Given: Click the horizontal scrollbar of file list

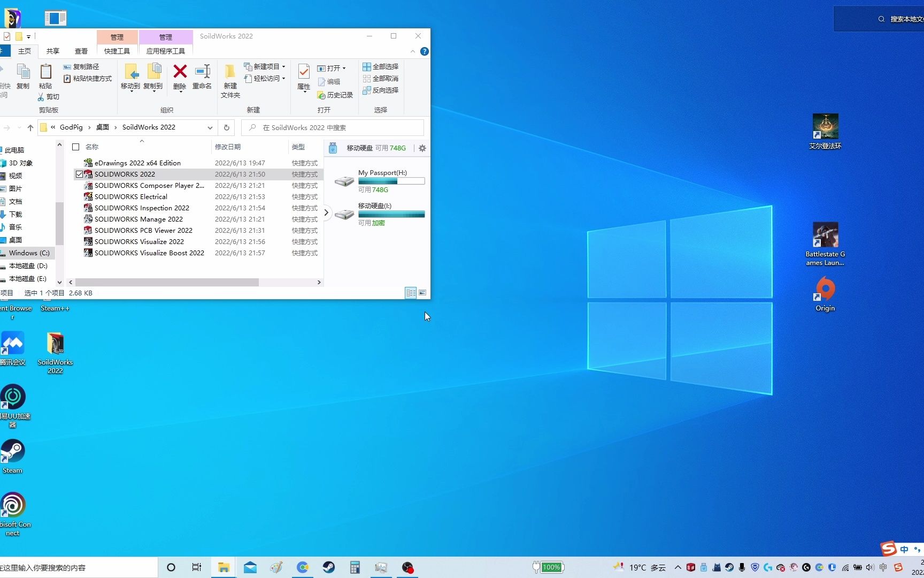Looking at the screenshot, I should coord(167,282).
